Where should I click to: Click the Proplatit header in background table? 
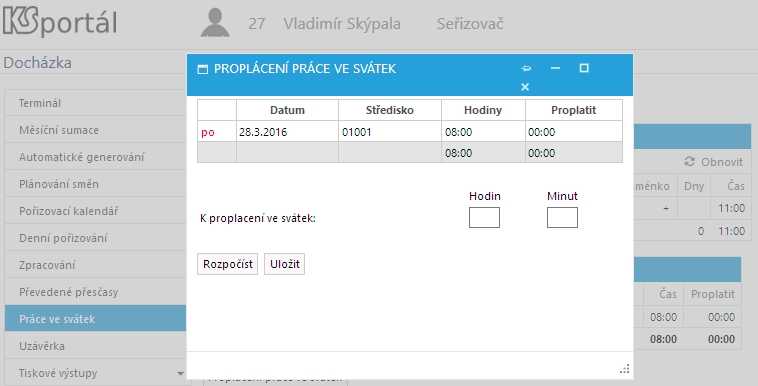click(713, 294)
